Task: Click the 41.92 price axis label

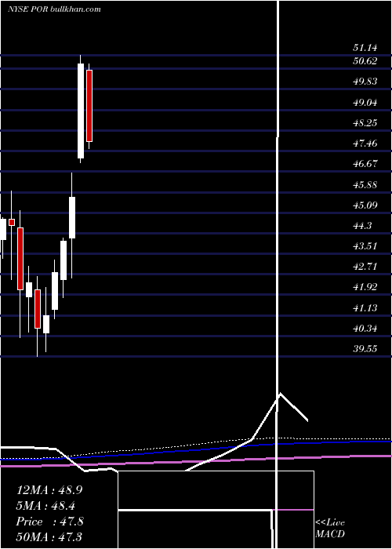Action: (365, 287)
